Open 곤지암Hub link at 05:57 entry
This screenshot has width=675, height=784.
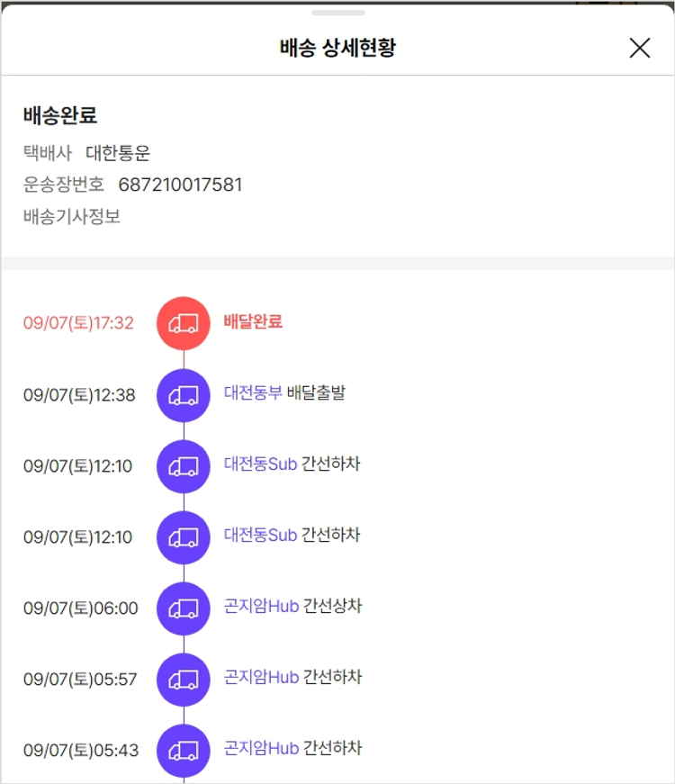coord(261,678)
